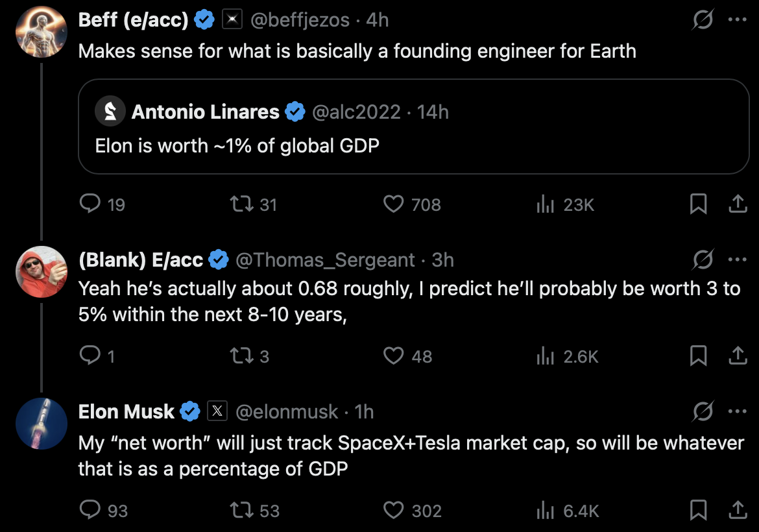759x532 pixels.
Task: Open more options on Elon Musk's tweet
Action: [738, 411]
